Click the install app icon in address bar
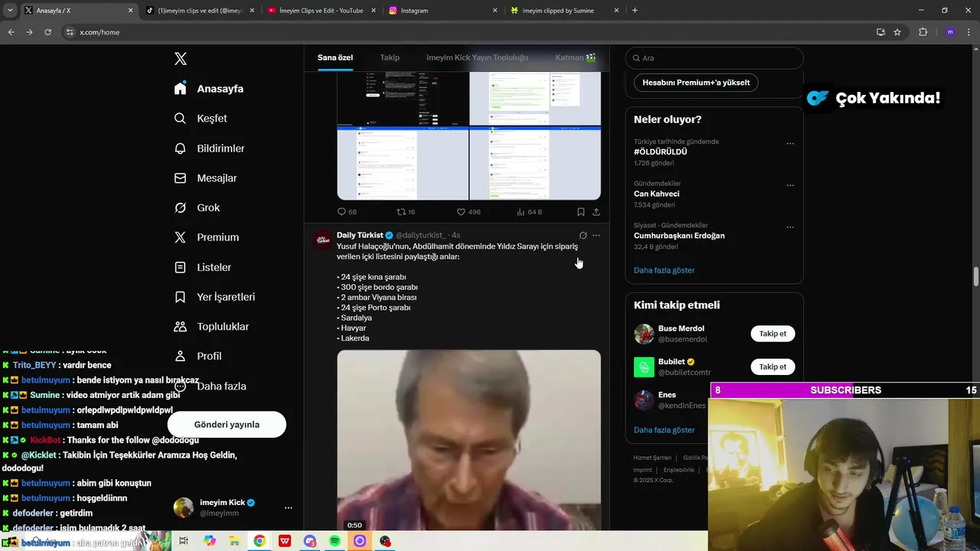 (x=880, y=32)
